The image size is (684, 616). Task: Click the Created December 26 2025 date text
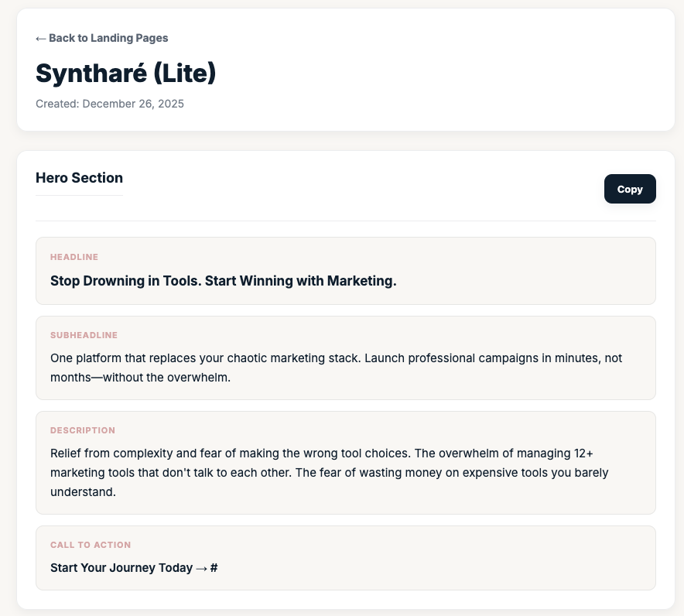(x=110, y=103)
